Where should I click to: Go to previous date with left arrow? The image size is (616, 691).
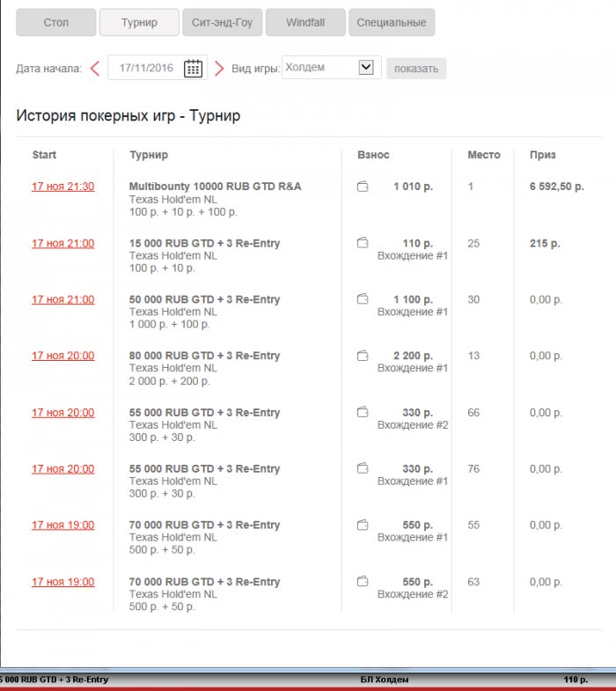95,69
